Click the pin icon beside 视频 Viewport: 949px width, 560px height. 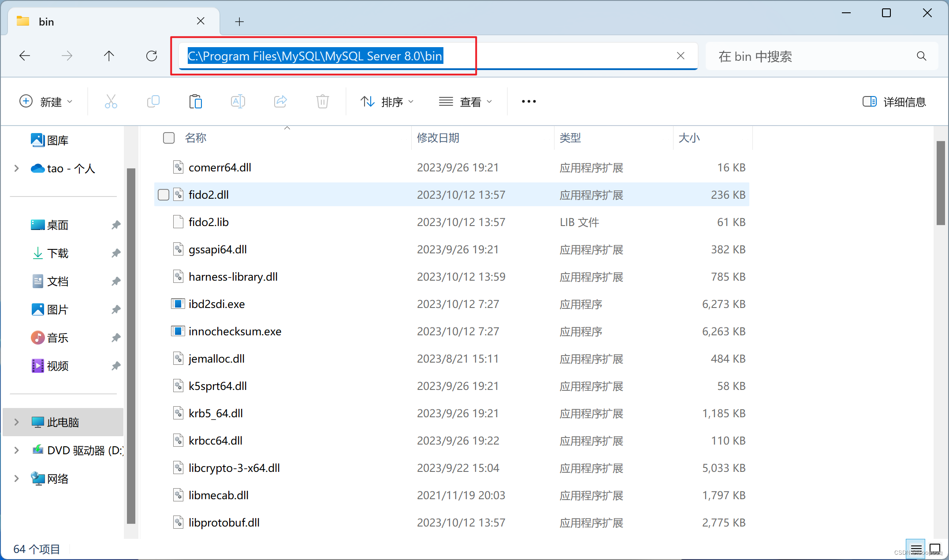[116, 366]
